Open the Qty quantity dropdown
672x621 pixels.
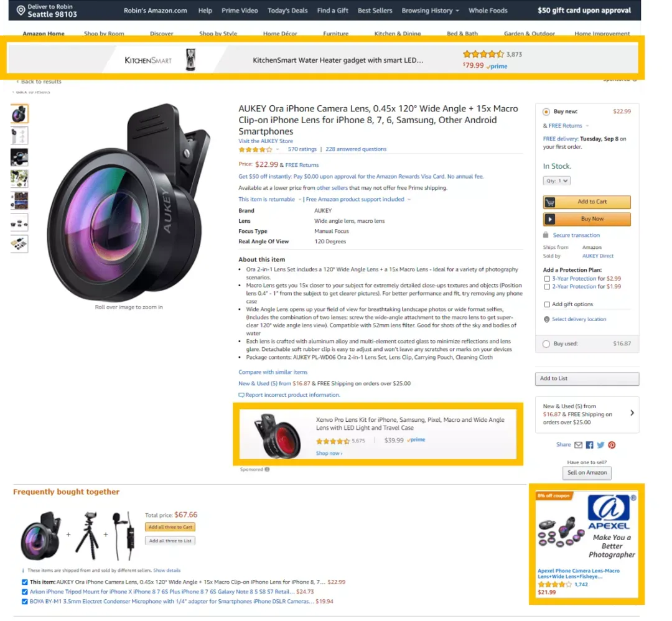coord(556,181)
